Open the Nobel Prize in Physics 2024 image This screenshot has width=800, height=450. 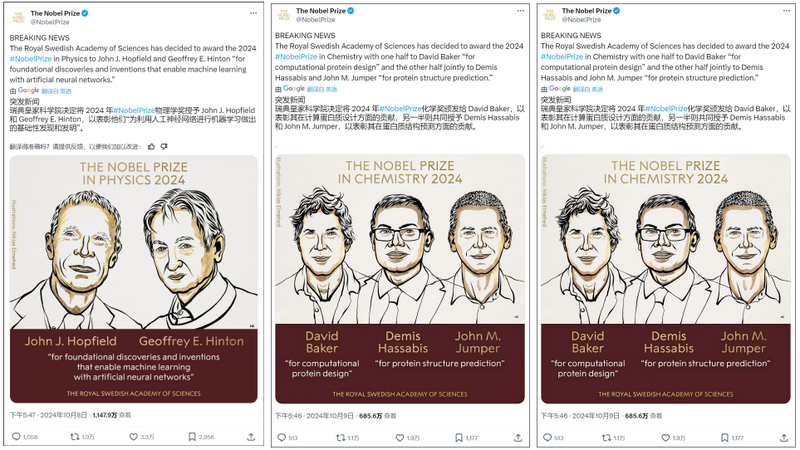click(134, 279)
